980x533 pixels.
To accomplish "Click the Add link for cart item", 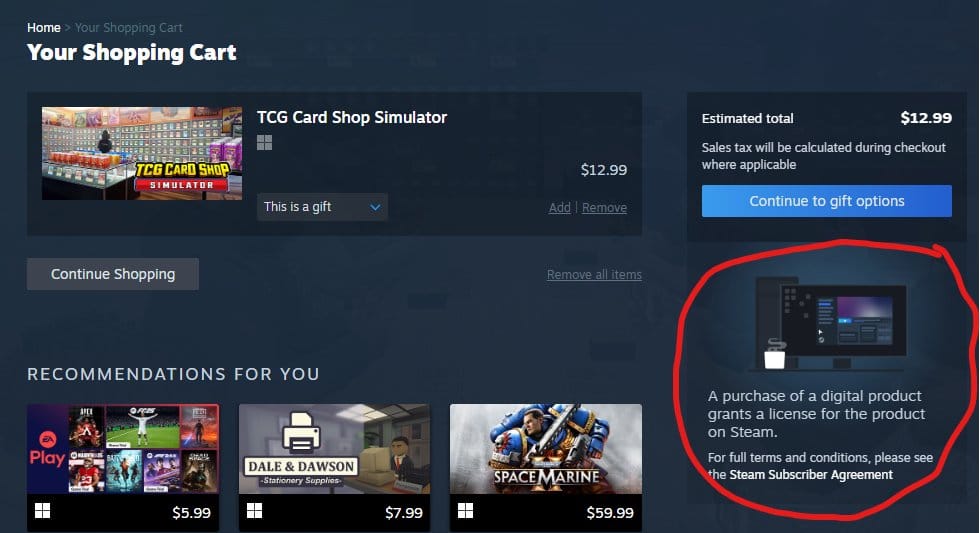I will point(559,207).
